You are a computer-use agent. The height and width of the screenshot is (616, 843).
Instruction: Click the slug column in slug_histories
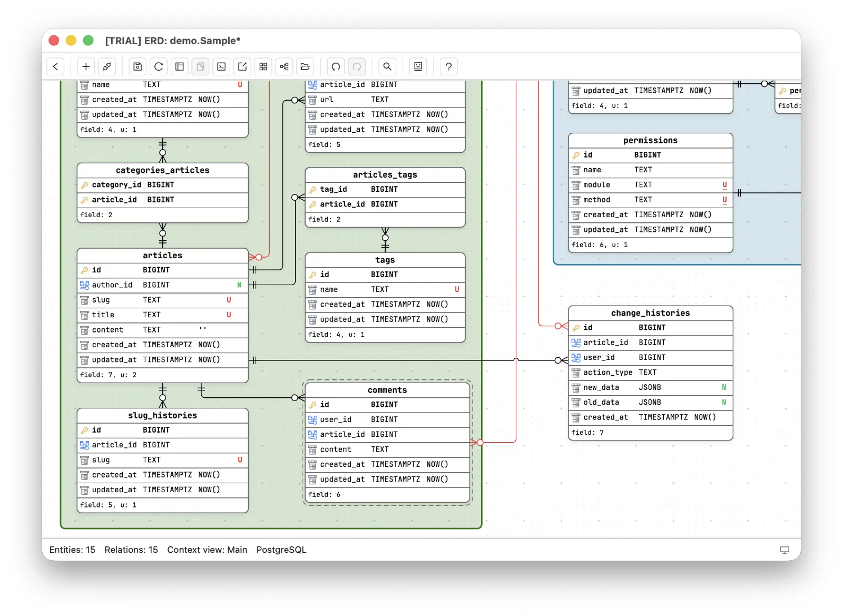tap(162, 460)
